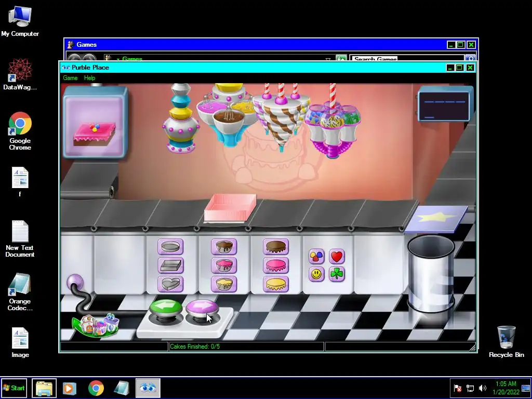Open the Orange Codec desktop shortcut

[x=20, y=292]
